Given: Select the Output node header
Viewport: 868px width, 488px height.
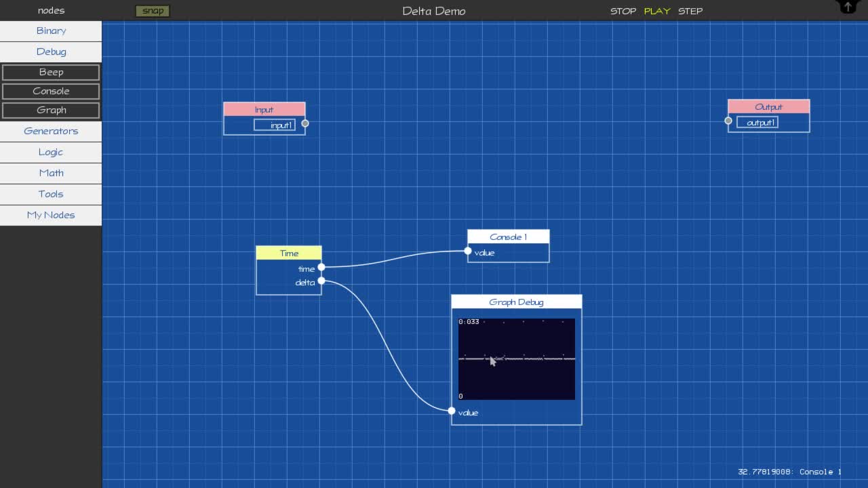Looking at the screenshot, I should (768, 106).
